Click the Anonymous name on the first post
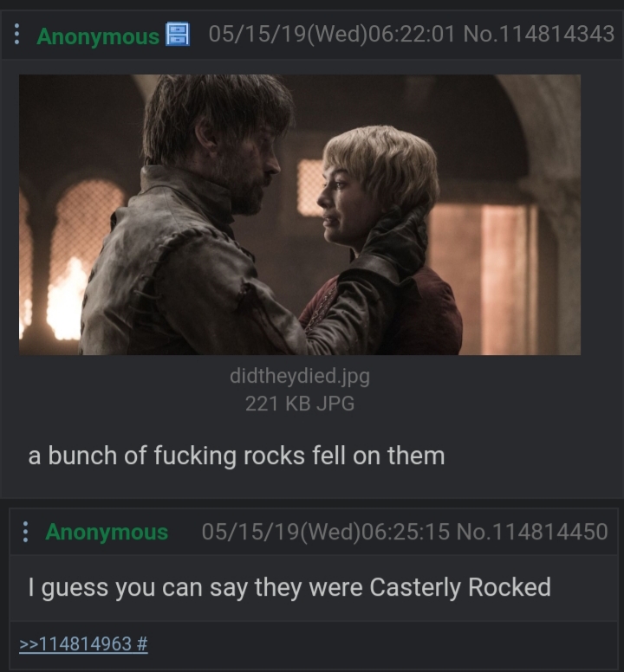The image size is (624, 672). [98, 36]
